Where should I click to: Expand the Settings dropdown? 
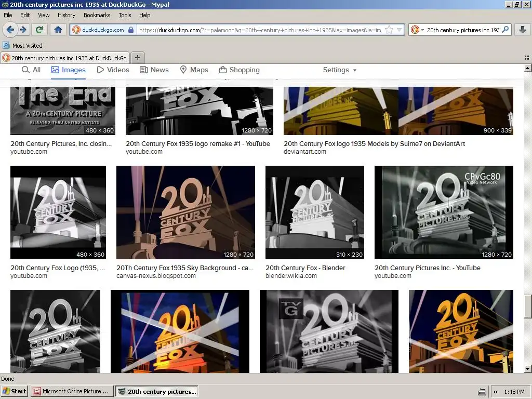(x=340, y=70)
